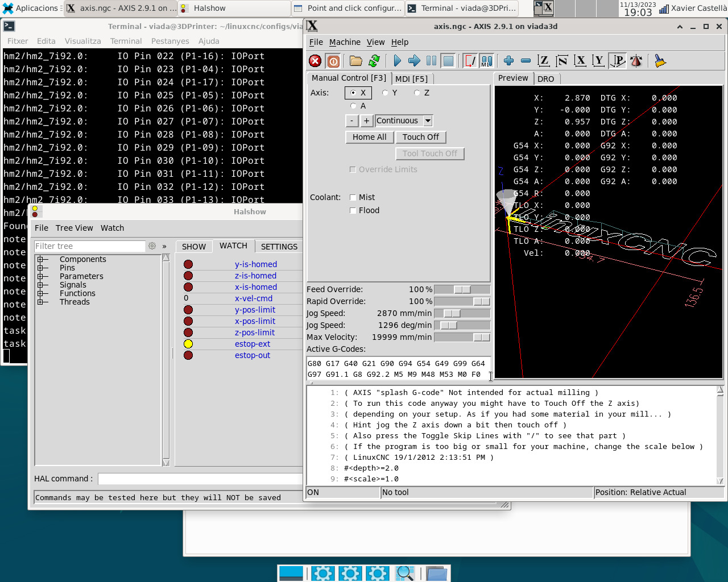Screen dimensions: 728x582
Task: Stop program execution using the square icon
Action: (x=448, y=61)
